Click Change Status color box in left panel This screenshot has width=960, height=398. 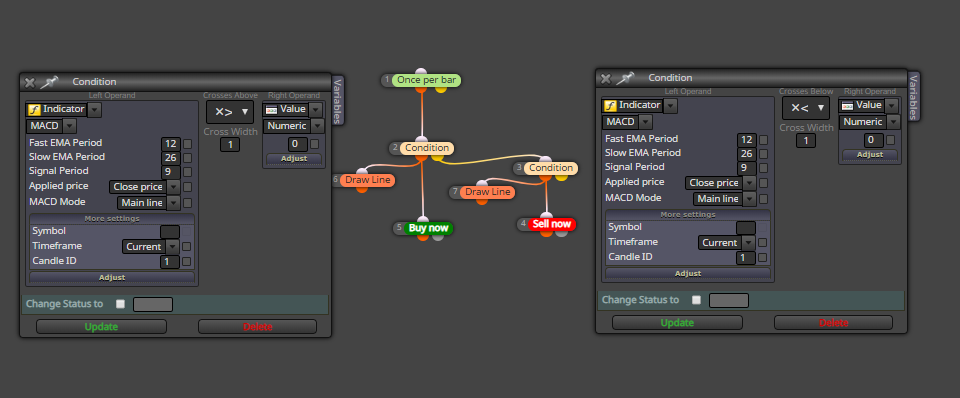coord(153,304)
